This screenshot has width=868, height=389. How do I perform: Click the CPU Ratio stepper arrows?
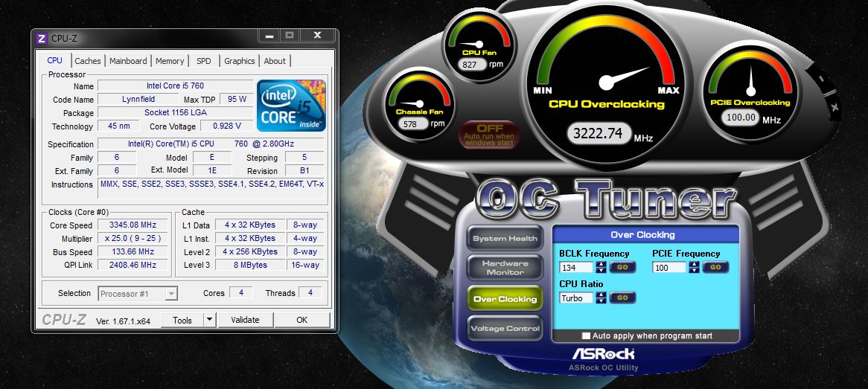click(601, 298)
